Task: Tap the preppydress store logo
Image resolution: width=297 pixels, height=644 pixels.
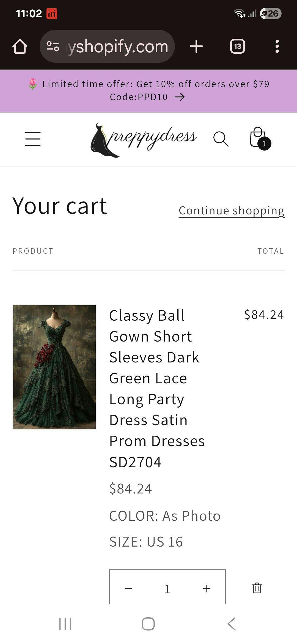Action: [144, 140]
